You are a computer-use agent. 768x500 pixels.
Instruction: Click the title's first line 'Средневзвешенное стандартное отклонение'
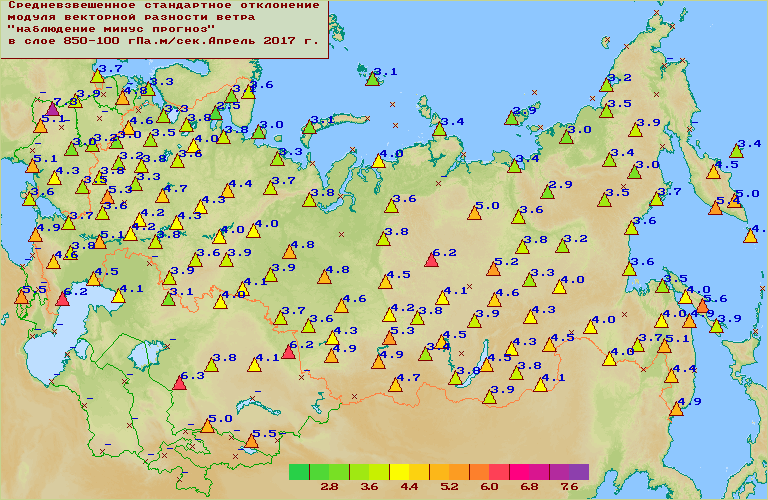coord(164,5)
